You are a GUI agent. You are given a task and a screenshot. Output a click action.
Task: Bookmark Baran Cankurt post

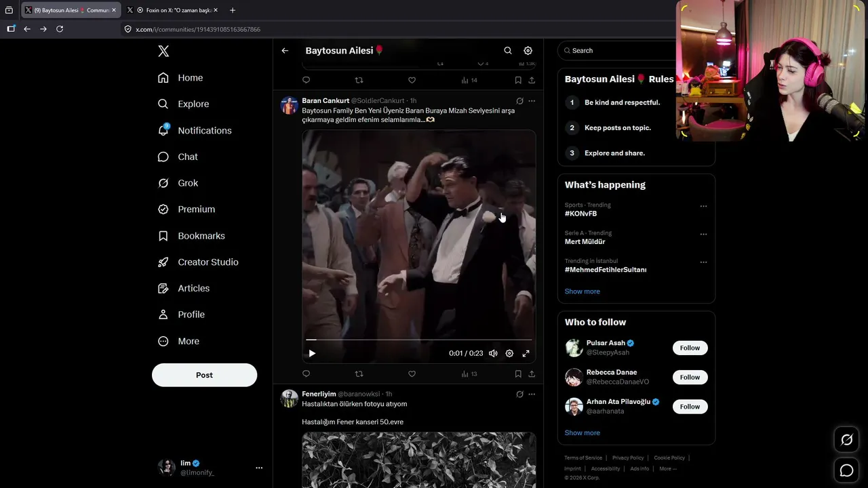tap(518, 374)
